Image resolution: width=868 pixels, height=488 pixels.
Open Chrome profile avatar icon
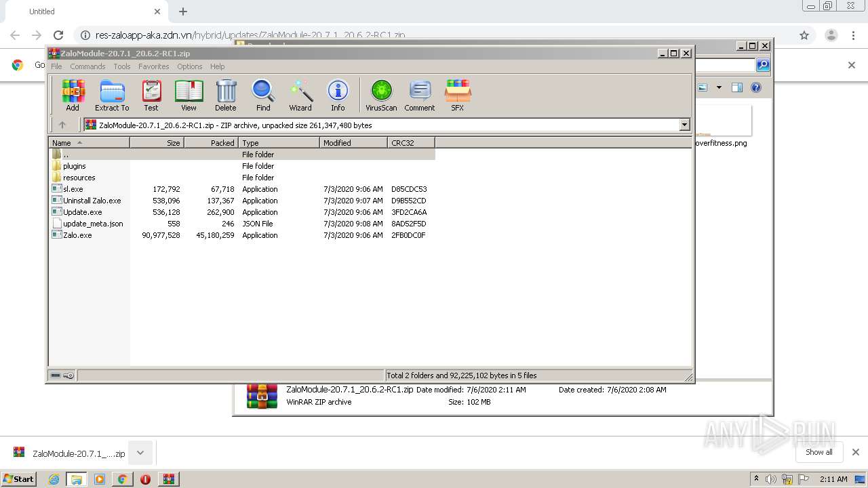[831, 35]
